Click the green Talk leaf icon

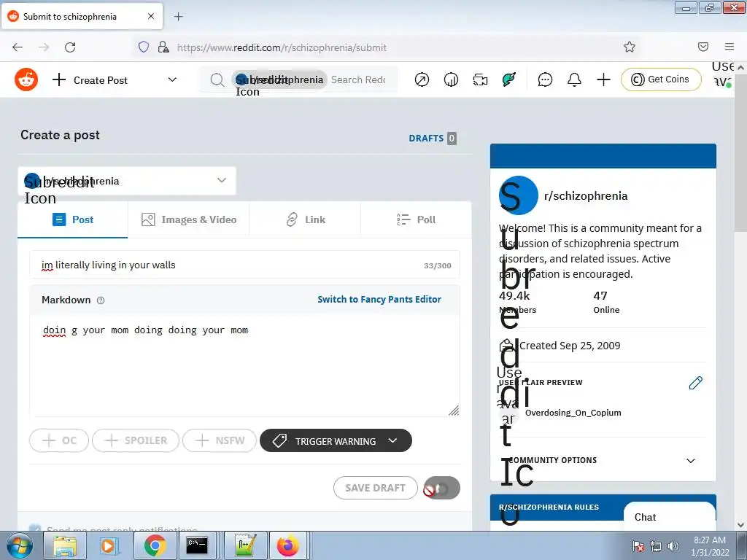pos(508,79)
